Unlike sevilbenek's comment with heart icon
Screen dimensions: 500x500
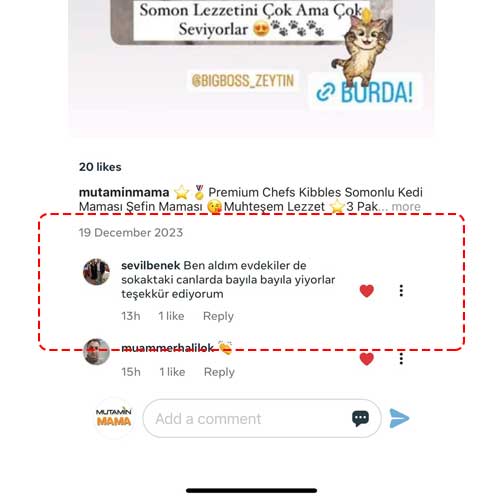pyautogui.click(x=367, y=291)
